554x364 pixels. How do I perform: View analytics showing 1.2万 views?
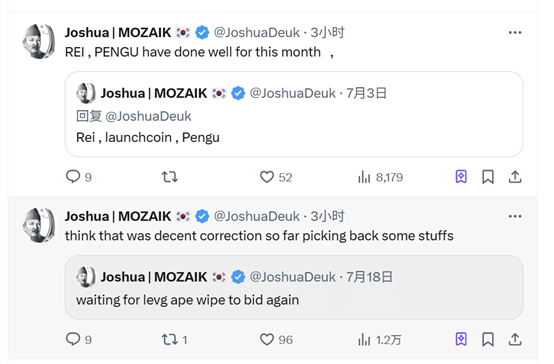[379, 340]
